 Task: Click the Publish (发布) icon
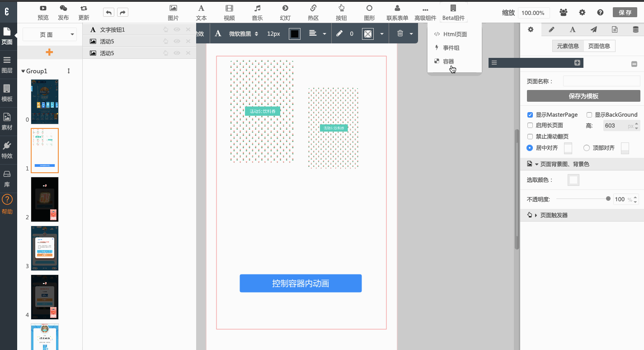click(63, 8)
